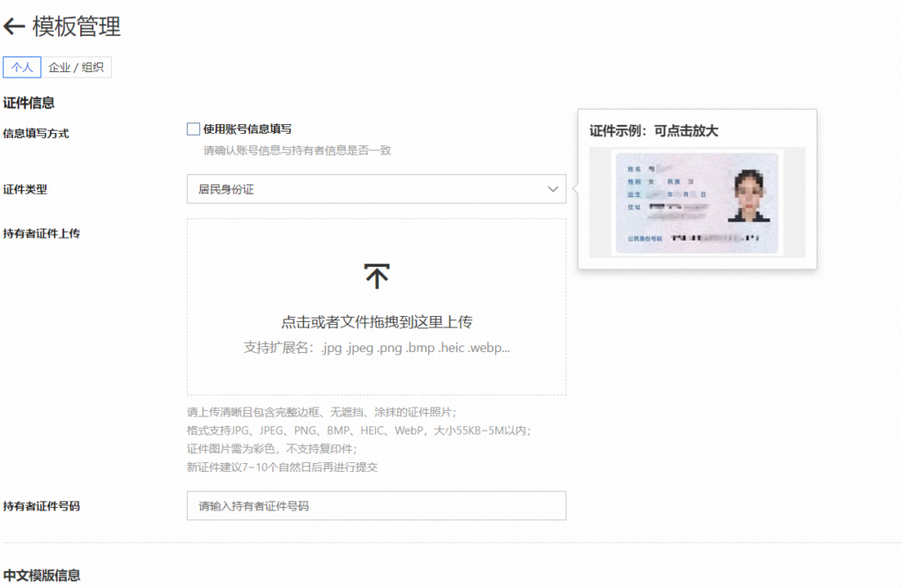Click the 点击或者文件拖拽到这里上传 upload text
This screenshot has width=902, height=588.
(376, 321)
